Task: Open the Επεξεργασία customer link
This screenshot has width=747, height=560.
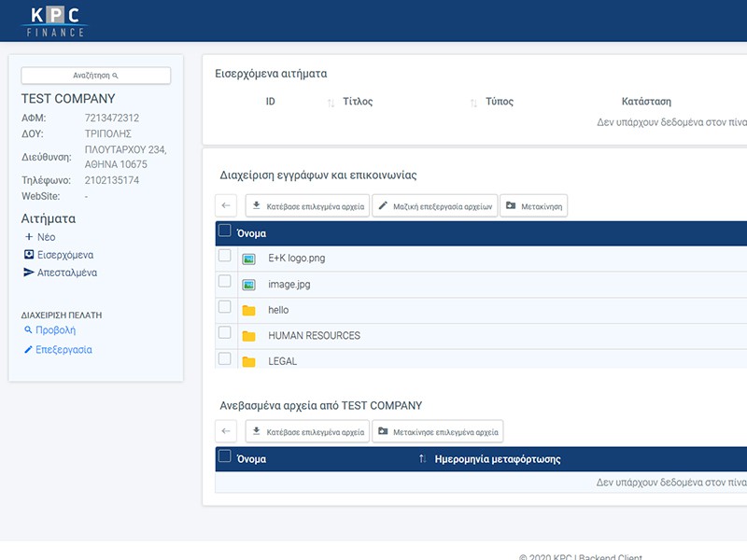Action: [x=63, y=350]
